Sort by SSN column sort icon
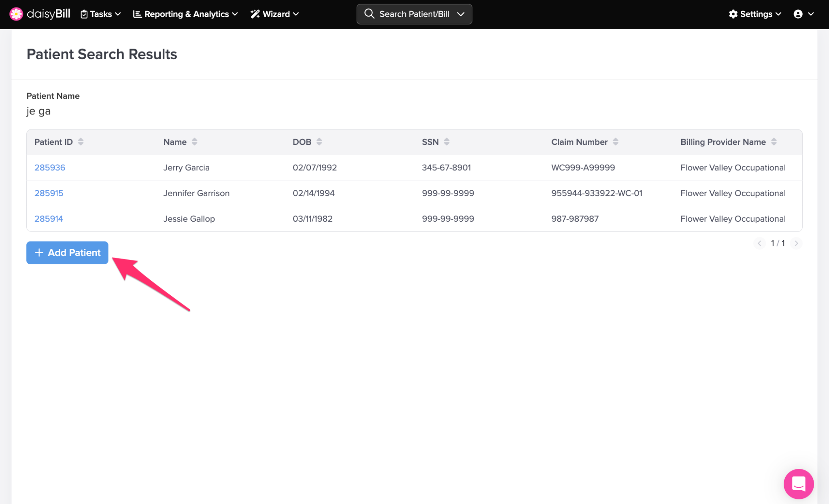Screen dimensions: 829x504 coord(446,142)
